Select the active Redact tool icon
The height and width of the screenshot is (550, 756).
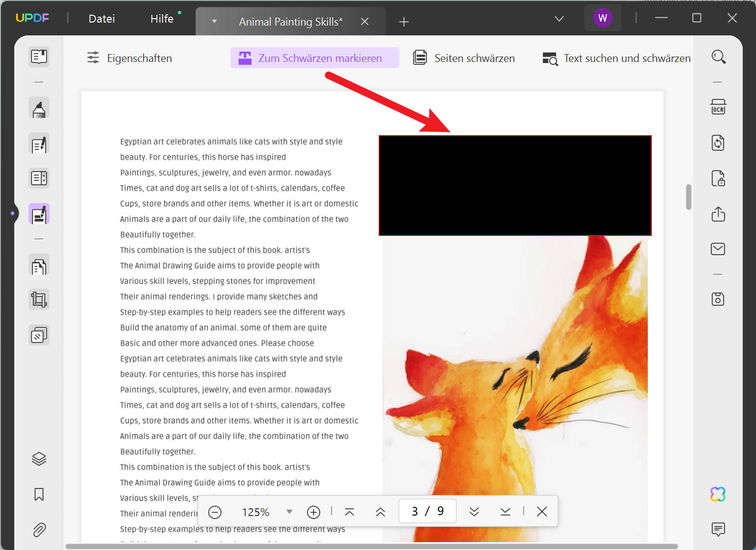[x=39, y=214]
